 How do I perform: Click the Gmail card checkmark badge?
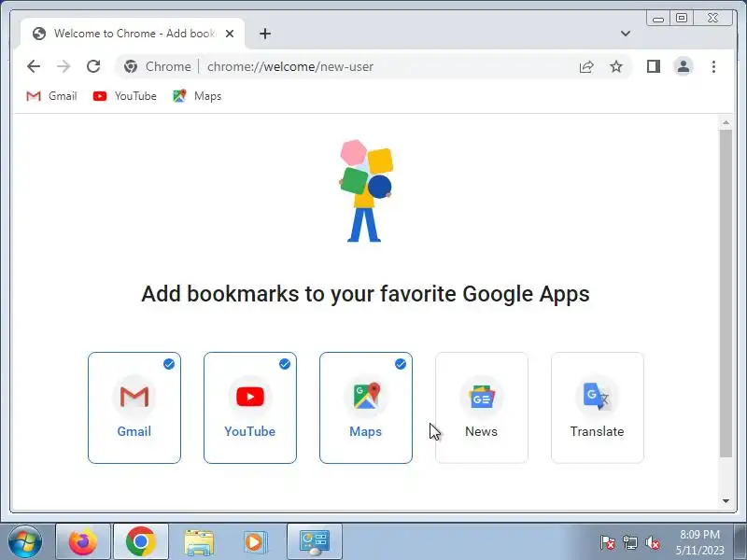pos(169,364)
